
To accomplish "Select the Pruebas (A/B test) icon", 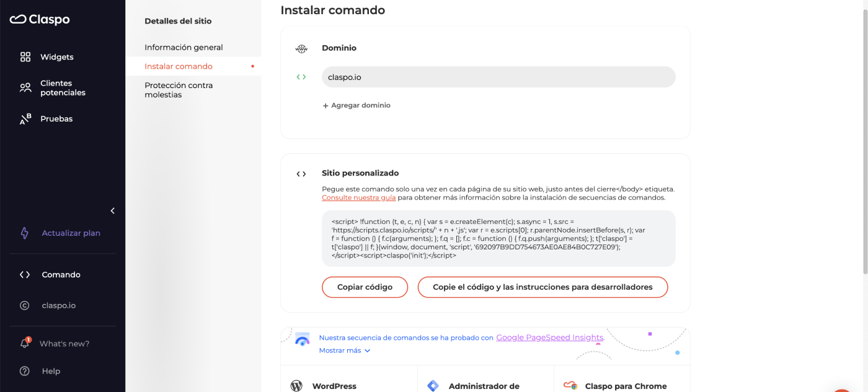I will (25, 118).
